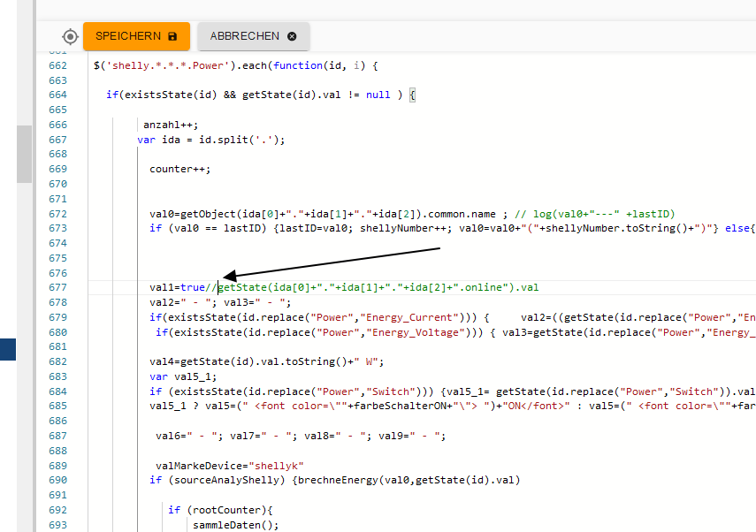Click 'if (sourceAnalyShelly)' line
The width and height of the screenshot is (756, 532).
tap(334, 481)
